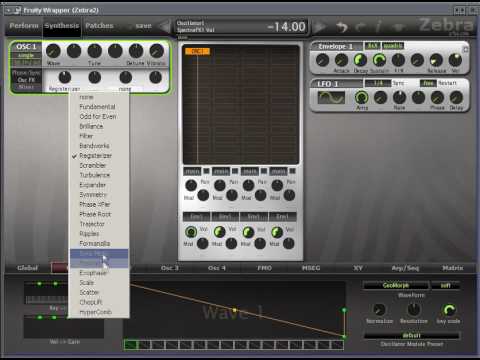Screen dimensions: 480x360
Task: Click the OSC 1 Detune knob
Action: tap(136, 51)
